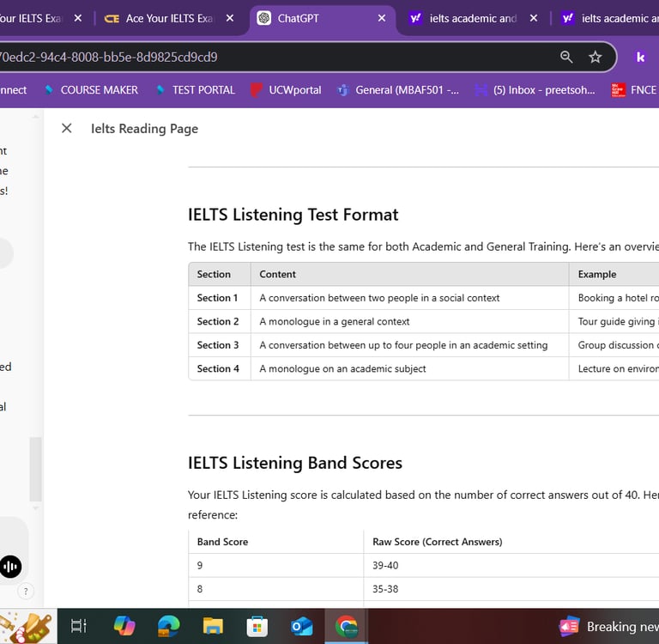Screen dimensions: 659x644
Task: Open the COURSE MAKER bookmark
Action: click(x=92, y=90)
